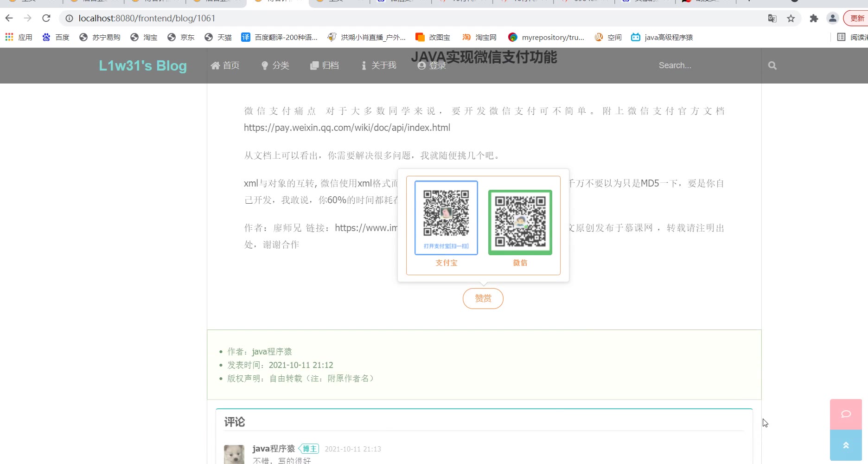Open the 洪湖小肖直播 bookmark
The width and height of the screenshot is (868, 464).
click(366, 37)
